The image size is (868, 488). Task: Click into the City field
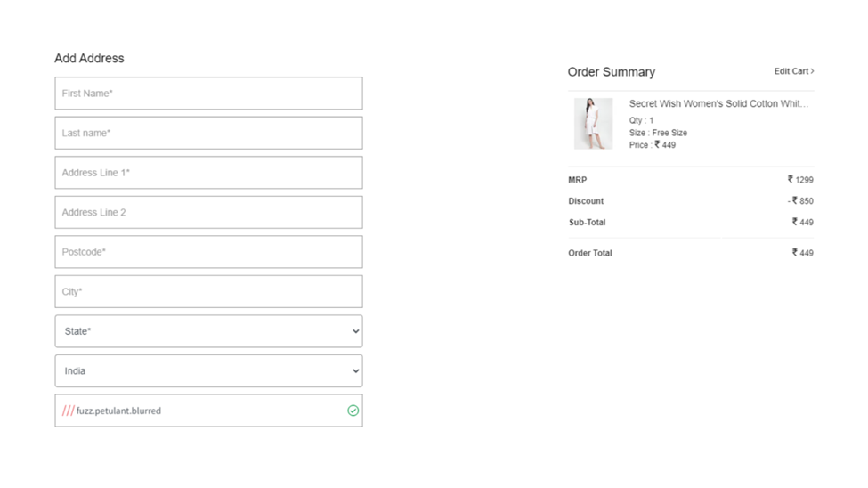(x=208, y=292)
